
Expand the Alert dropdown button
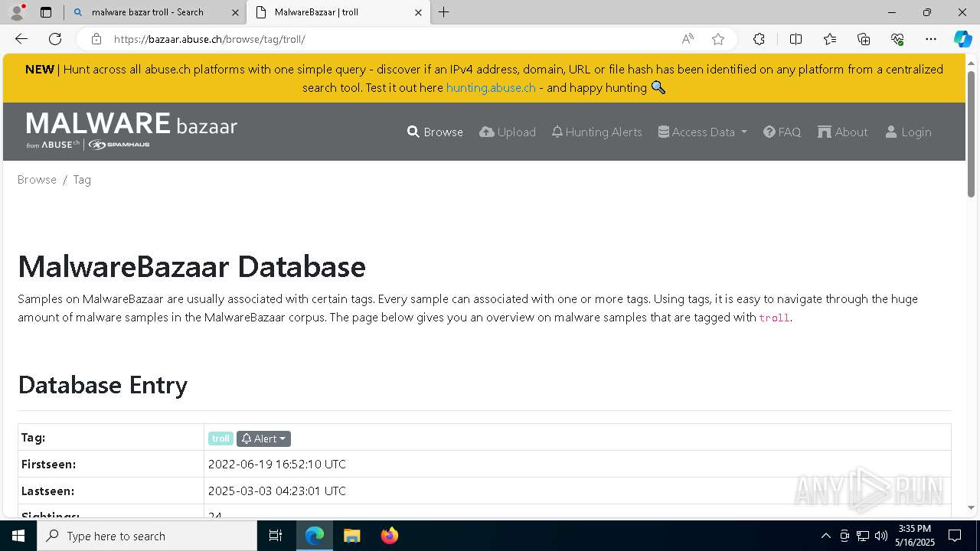263,439
